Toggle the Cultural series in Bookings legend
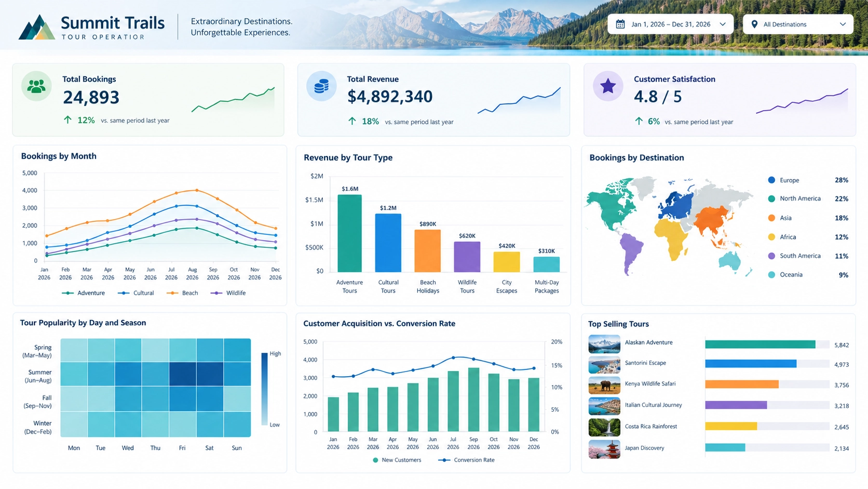This screenshot has width=868, height=489. click(x=135, y=293)
